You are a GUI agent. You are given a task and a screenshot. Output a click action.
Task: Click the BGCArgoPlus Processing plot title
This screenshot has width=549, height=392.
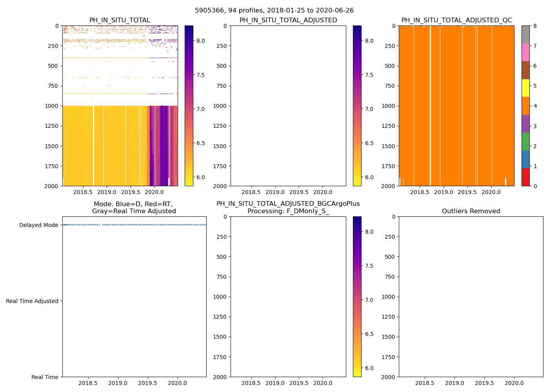coord(288,207)
